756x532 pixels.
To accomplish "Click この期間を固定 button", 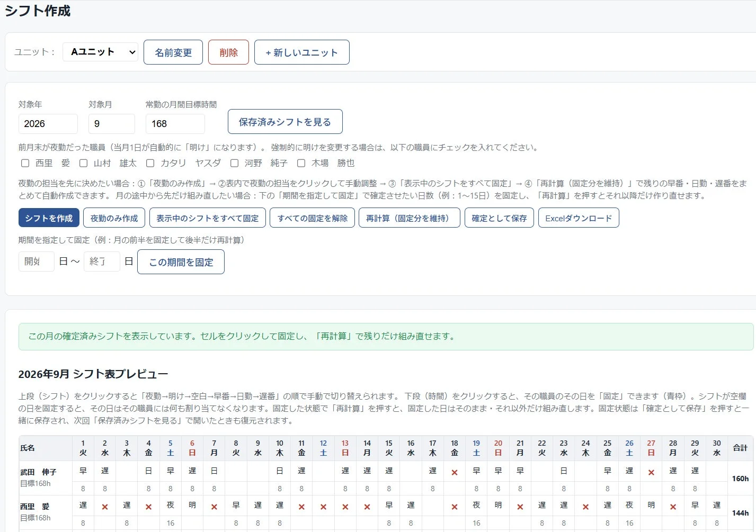I will 181,262.
